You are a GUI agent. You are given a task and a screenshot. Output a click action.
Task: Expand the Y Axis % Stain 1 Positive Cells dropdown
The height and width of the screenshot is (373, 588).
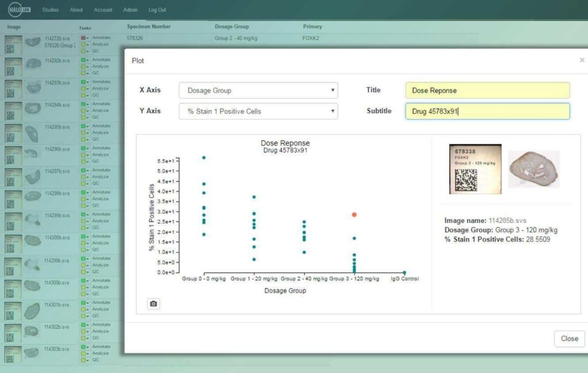point(258,111)
